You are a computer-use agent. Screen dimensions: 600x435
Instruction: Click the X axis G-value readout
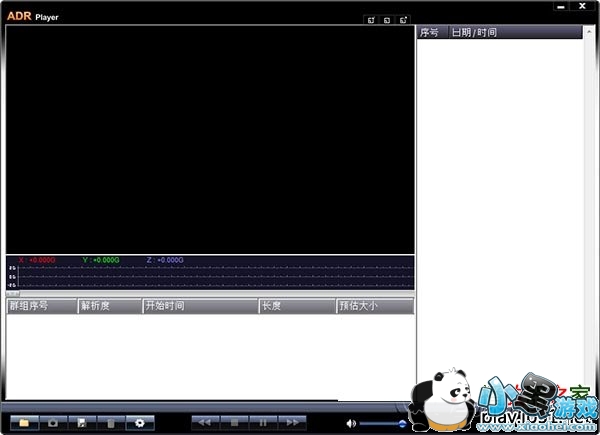37,260
